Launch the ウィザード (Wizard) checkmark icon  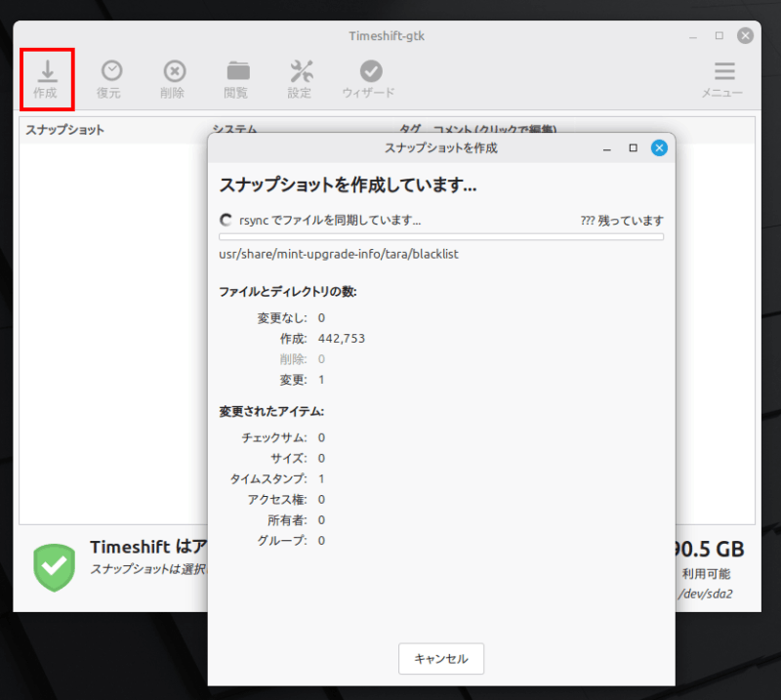[370, 72]
